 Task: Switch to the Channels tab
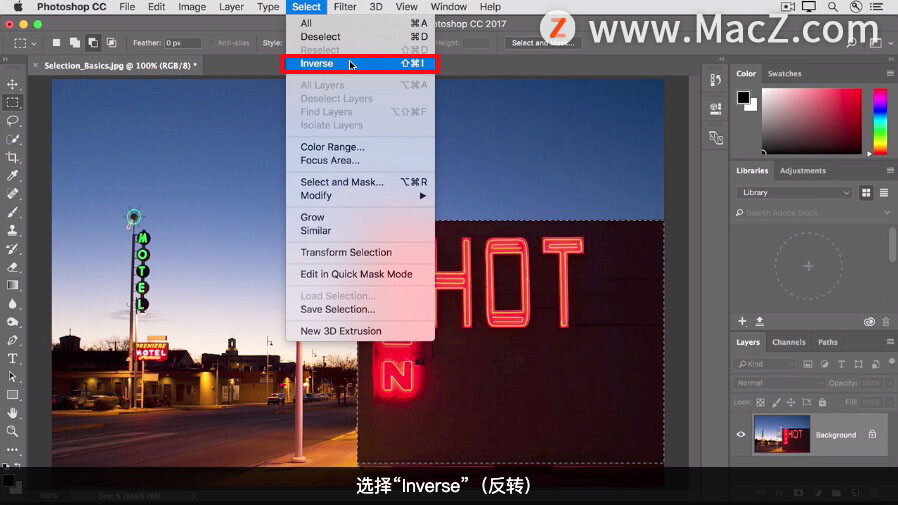(789, 342)
